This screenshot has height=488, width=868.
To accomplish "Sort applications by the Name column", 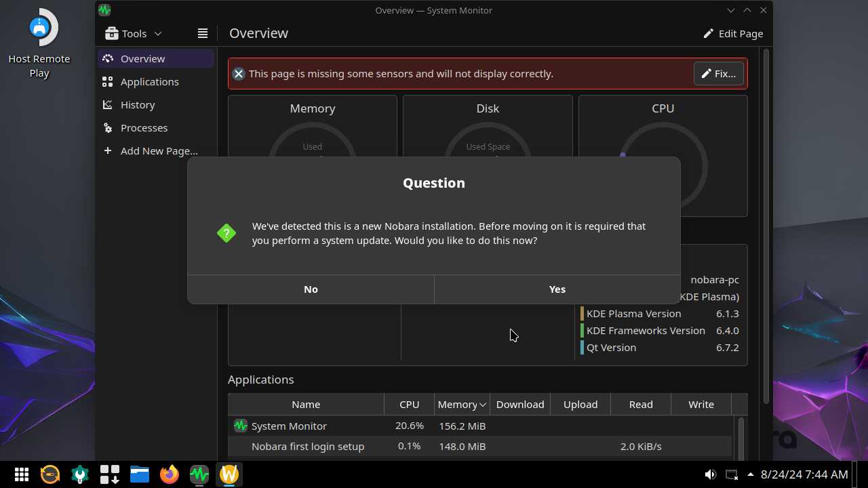I will coord(306,404).
